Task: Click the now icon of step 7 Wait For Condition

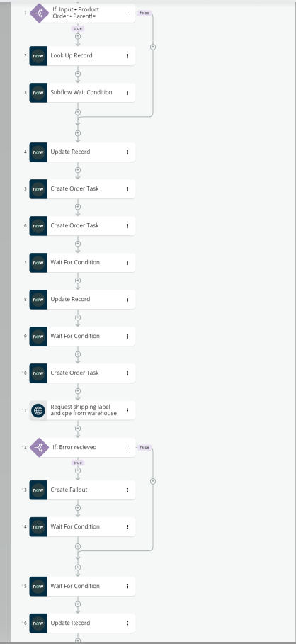Action: click(38, 263)
